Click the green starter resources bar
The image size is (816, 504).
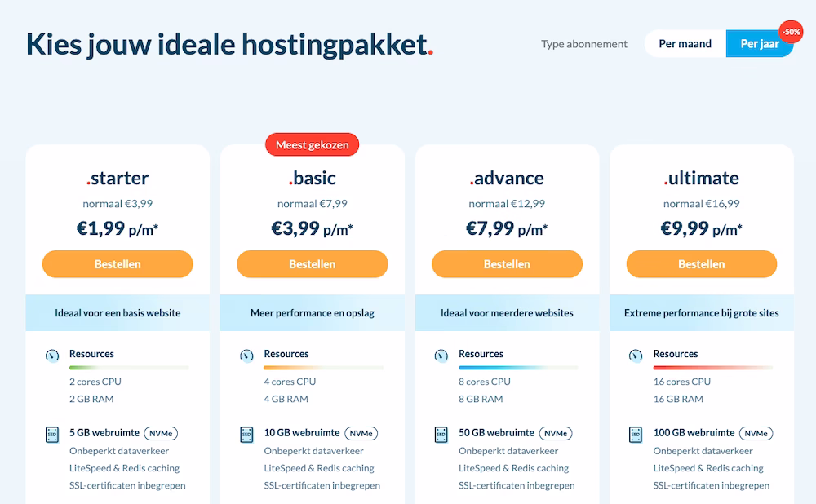[129, 368]
